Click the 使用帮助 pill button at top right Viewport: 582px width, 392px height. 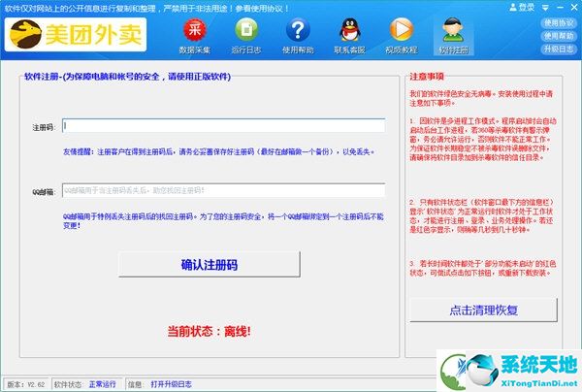pos(559,36)
